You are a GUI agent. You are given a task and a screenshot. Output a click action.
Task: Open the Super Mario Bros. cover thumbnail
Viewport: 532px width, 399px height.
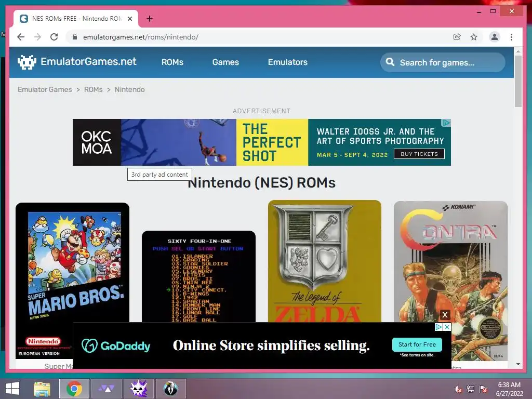tap(72, 281)
